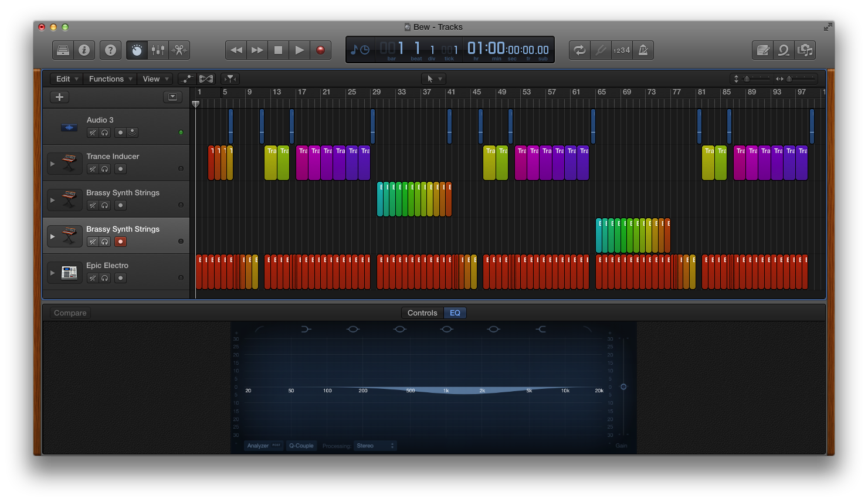Screen dimensions: 868x502
Task: Open the Library panel
Action: [63, 50]
